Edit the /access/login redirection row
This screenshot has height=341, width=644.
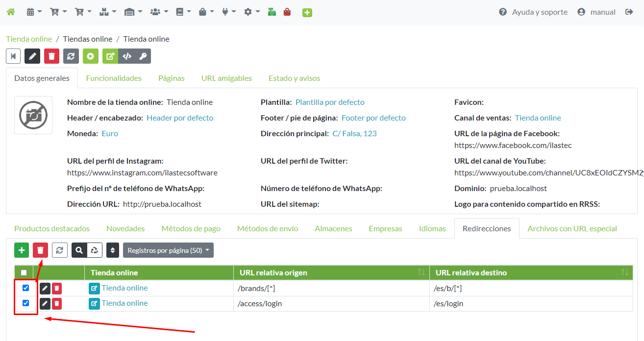pyautogui.click(x=45, y=304)
